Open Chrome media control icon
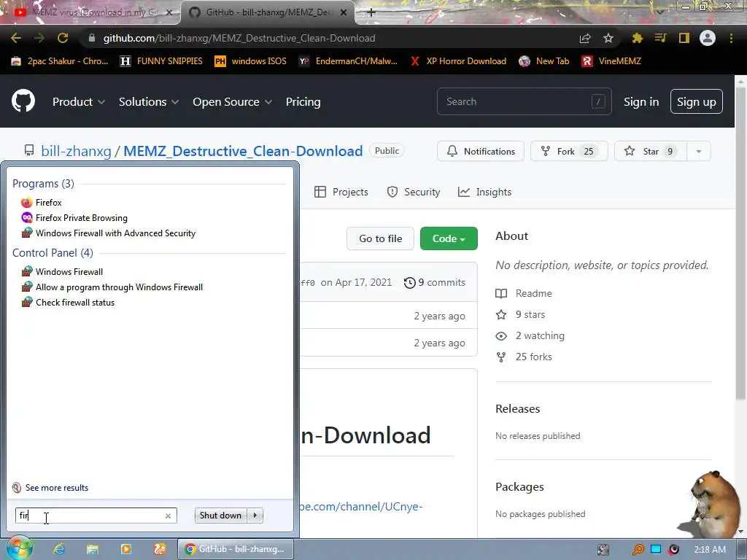The height and width of the screenshot is (560, 747). click(660, 38)
